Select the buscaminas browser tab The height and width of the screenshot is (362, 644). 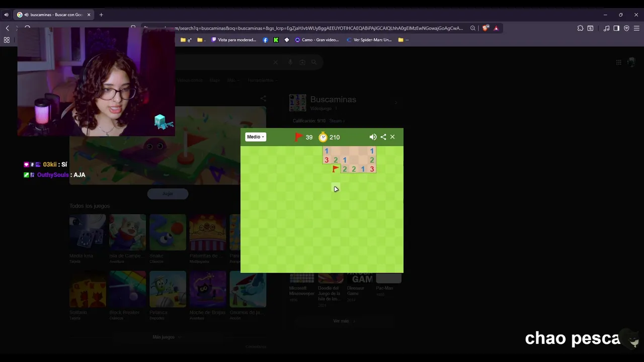coord(54,15)
